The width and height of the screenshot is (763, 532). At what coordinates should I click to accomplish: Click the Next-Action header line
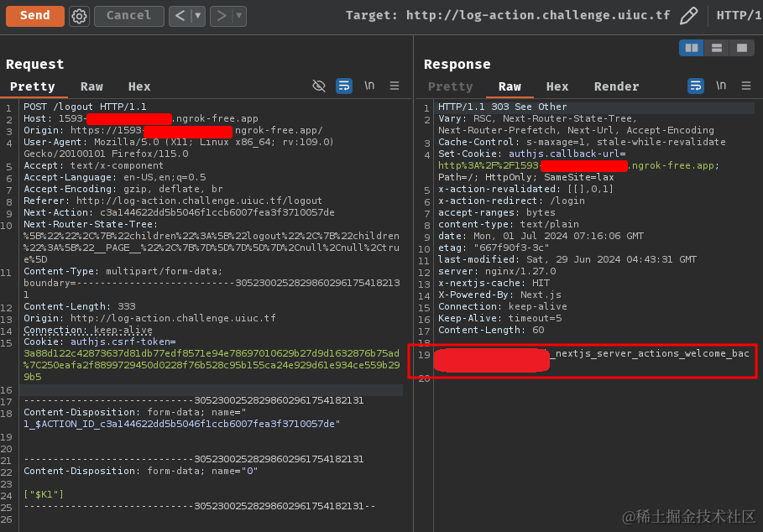click(x=179, y=212)
